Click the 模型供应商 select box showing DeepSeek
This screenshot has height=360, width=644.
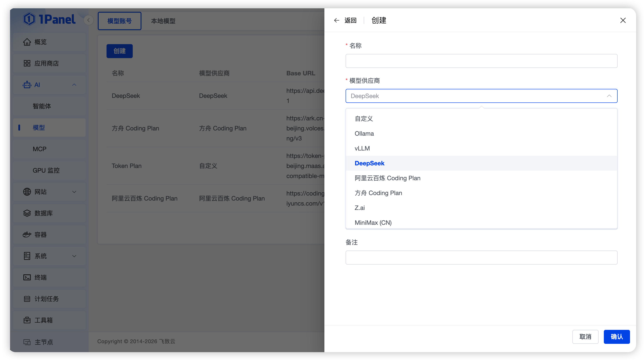481,96
